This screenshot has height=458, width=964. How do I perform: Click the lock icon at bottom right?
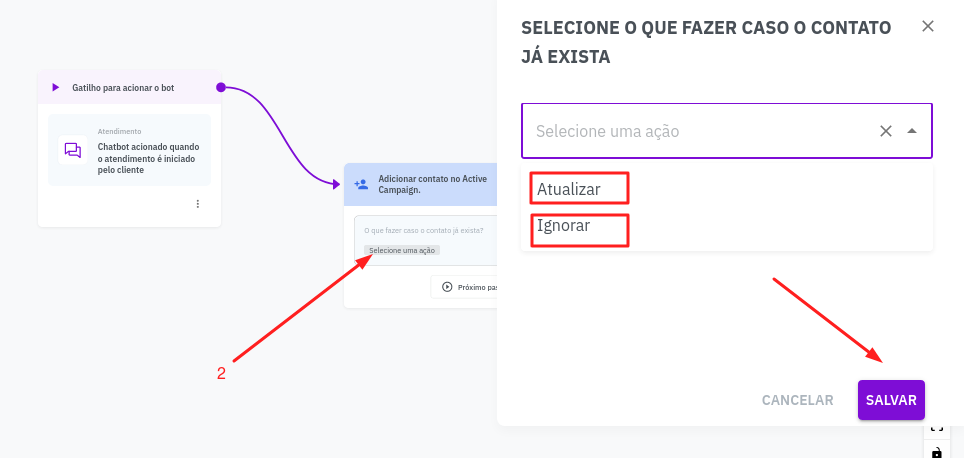936,452
